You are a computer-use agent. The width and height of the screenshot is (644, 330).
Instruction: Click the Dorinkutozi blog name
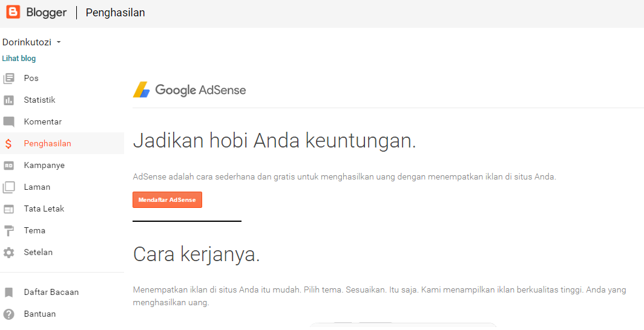coord(27,42)
